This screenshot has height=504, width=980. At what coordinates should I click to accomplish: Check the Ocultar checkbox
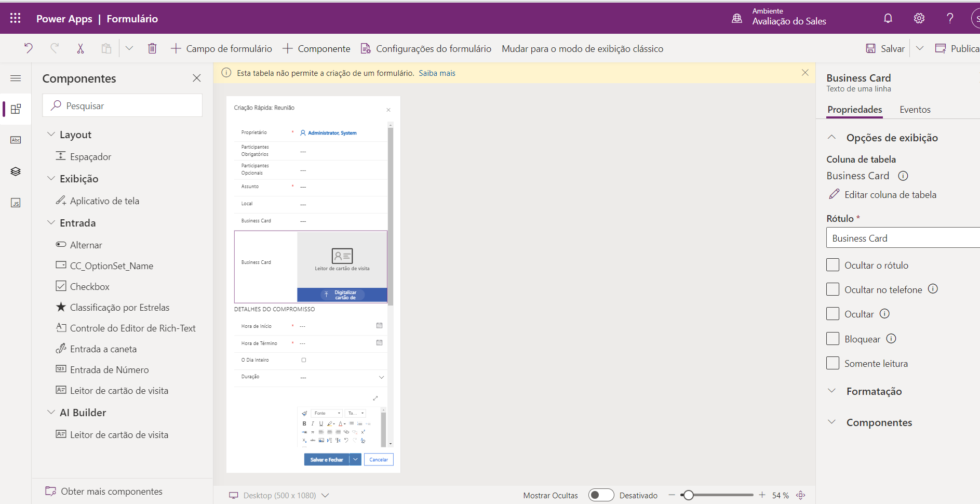833,314
